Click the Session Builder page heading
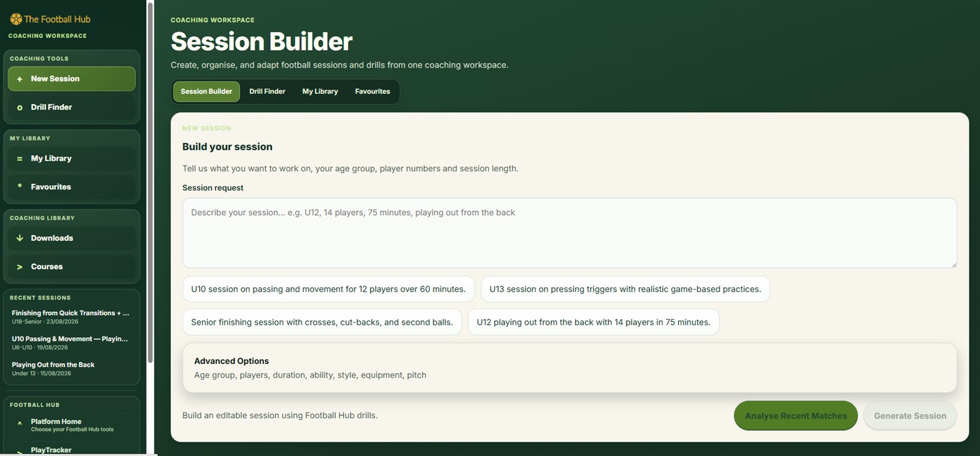Viewport: 980px width, 456px height. (262, 42)
